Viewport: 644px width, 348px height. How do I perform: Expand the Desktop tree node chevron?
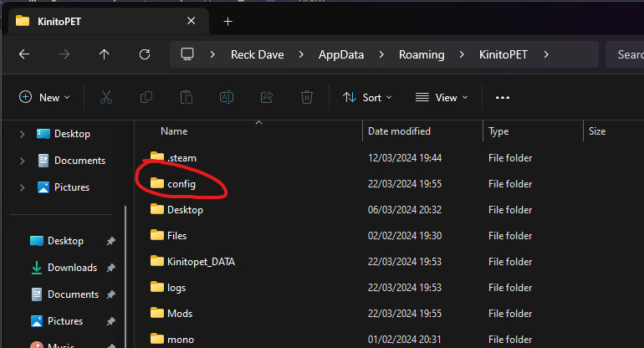pos(23,134)
